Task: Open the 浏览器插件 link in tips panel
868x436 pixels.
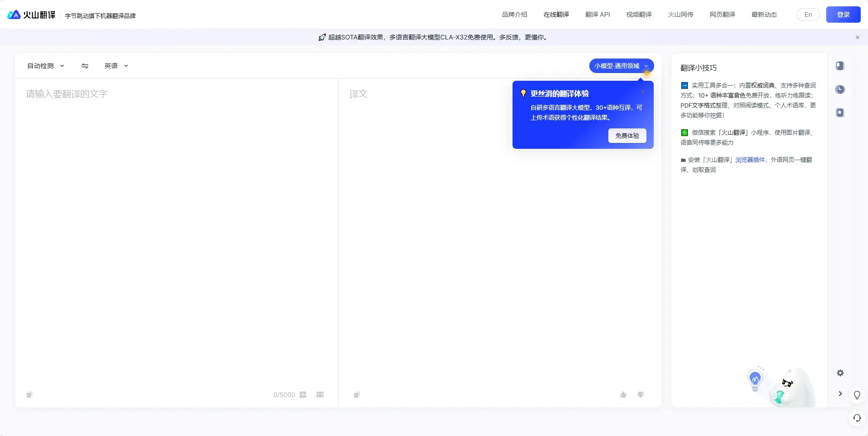Action: coord(750,160)
